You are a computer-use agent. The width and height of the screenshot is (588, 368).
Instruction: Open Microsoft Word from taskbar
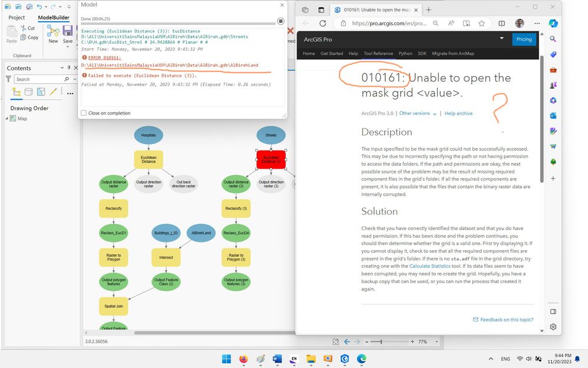[277, 359]
